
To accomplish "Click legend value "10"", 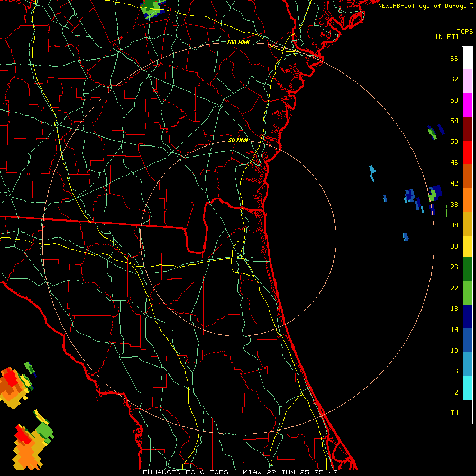I will (x=454, y=351).
